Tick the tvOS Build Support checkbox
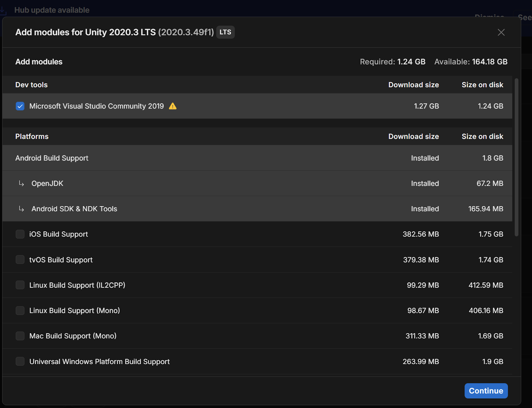 click(20, 260)
